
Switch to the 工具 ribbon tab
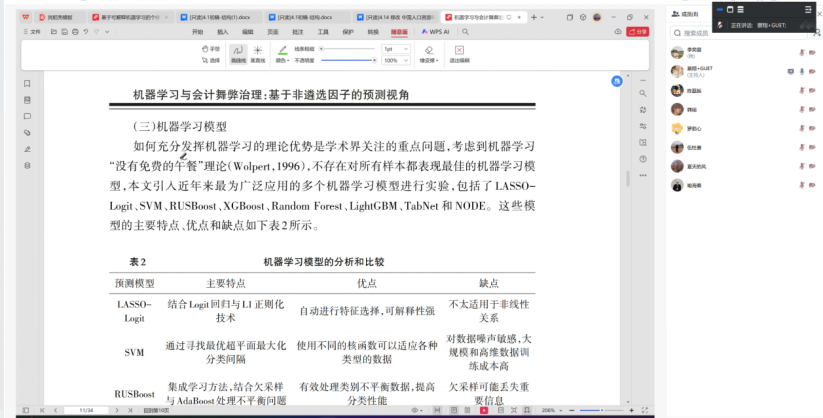(323, 32)
